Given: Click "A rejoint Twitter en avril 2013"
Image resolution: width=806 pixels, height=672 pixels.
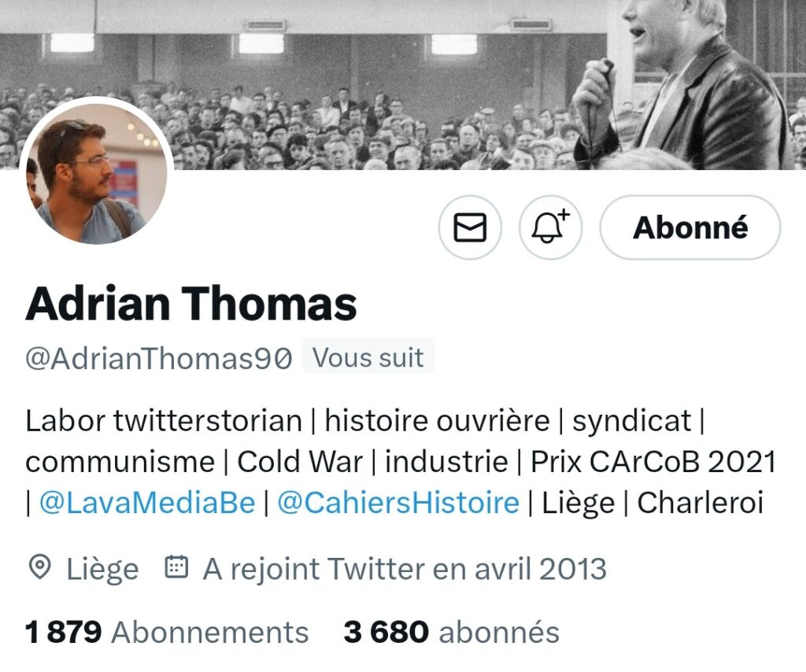Looking at the screenshot, I should pyautogui.click(x=405, y=569).
